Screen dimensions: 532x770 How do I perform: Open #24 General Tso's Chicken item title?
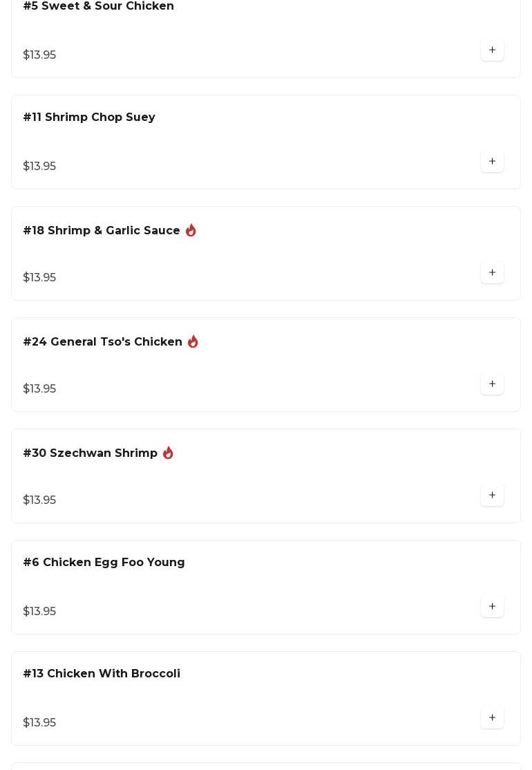[x=103, y=342]
